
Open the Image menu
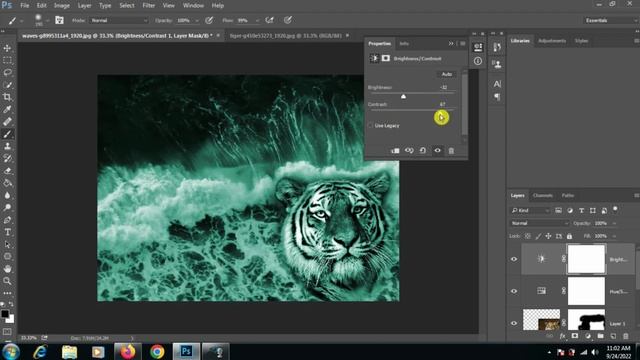pyautogui.click(x=62, y=6)
